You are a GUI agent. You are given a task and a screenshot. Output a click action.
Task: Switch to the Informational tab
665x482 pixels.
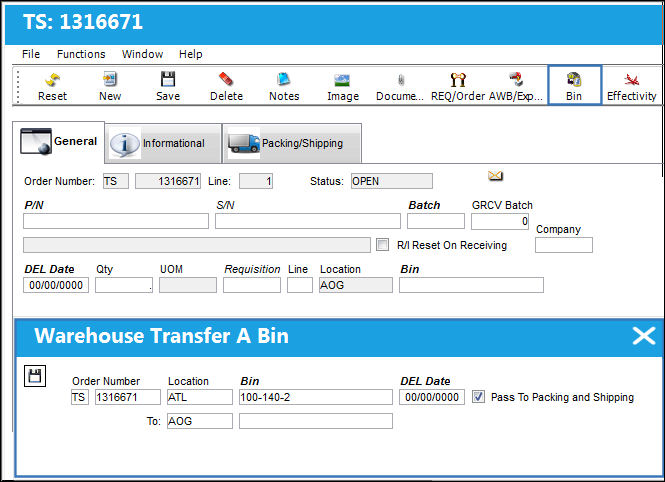[x=163, y=143]
